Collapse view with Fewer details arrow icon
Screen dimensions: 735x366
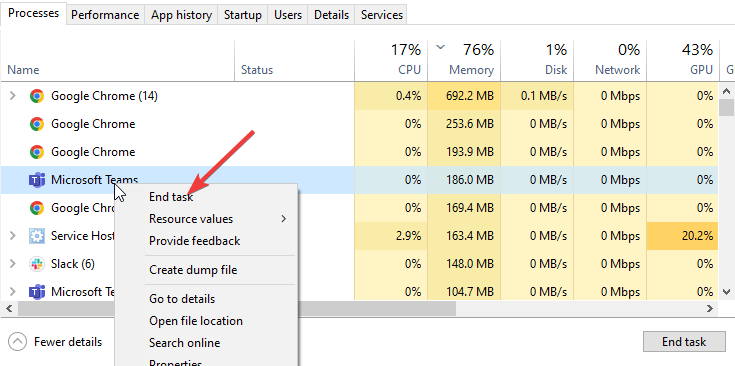point(18,342)
